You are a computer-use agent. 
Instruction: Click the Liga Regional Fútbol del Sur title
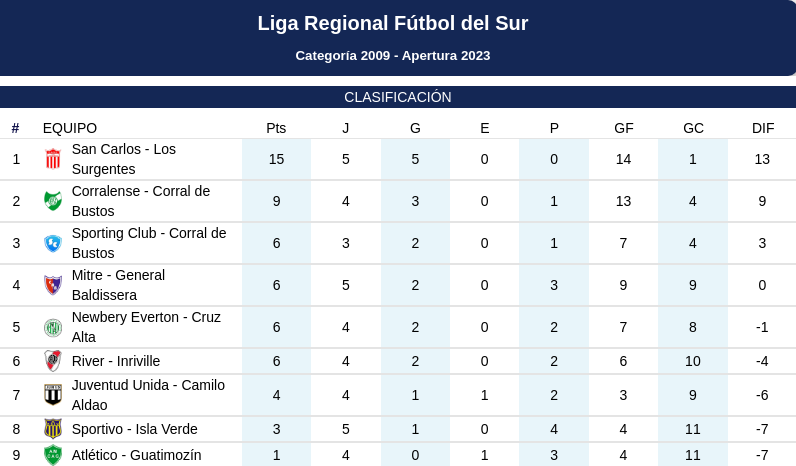(x=393, y=23)
